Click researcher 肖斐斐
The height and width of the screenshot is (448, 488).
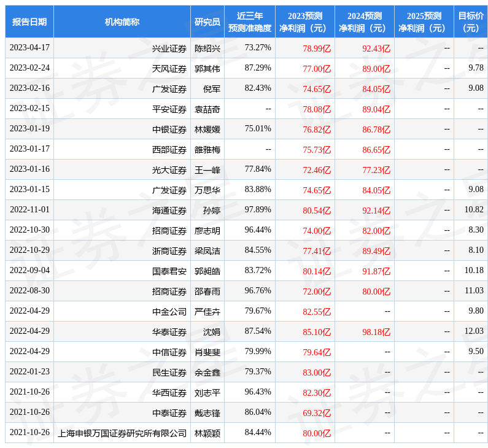point(207,352)
